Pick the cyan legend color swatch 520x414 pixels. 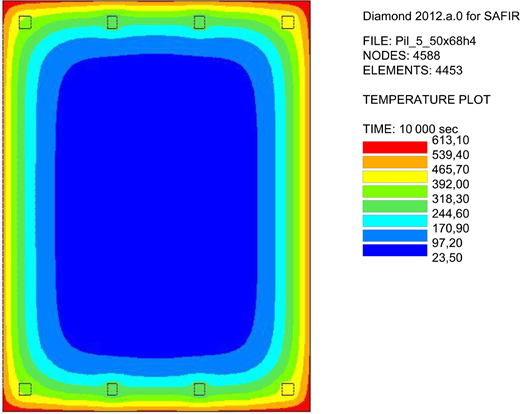click(395, 221)
